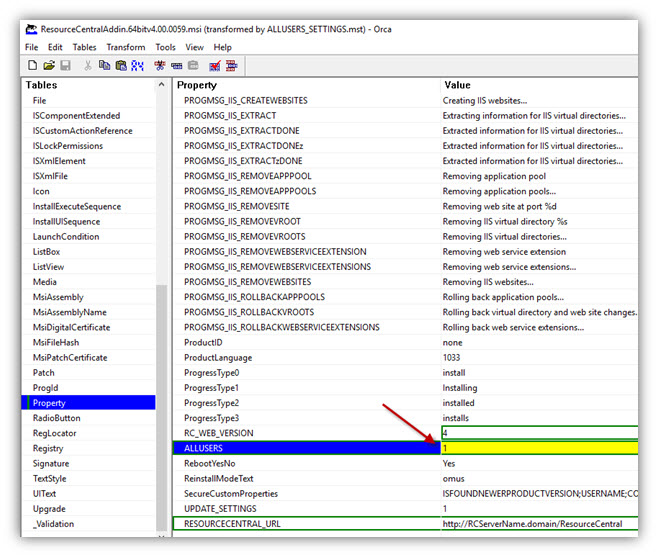This screenshot has height=557, width=658.
Task: Select the ISCustomActionReference table
Action: pos(83,131)
